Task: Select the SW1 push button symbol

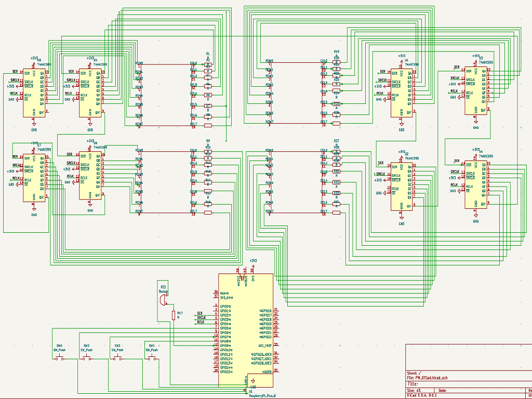Action: point(152,358)
